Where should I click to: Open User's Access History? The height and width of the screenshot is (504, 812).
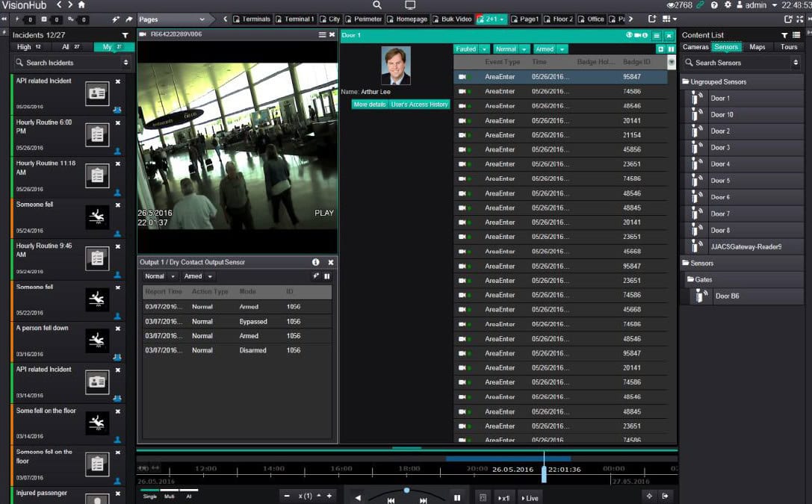click(x=419, y=105)
